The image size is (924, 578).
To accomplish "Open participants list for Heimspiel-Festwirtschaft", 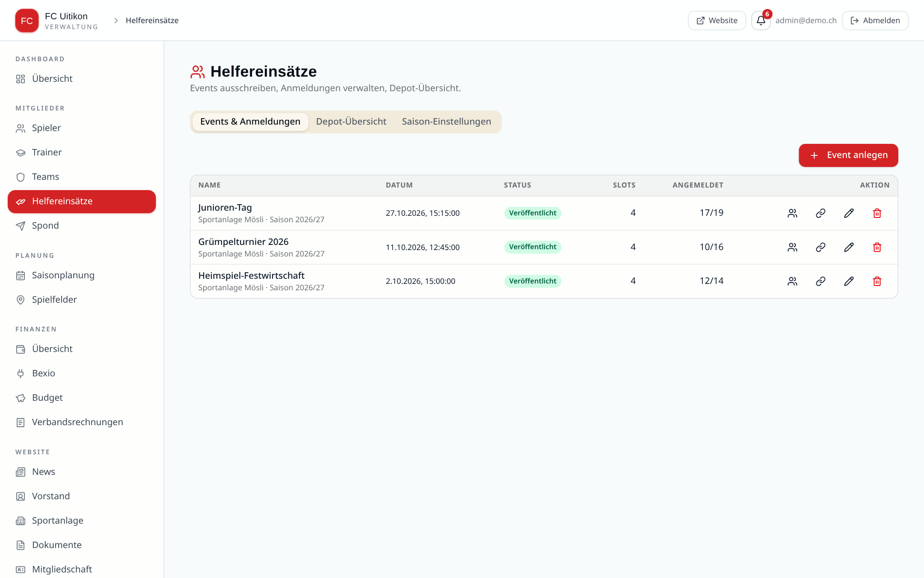I will [x=792, y=281].
